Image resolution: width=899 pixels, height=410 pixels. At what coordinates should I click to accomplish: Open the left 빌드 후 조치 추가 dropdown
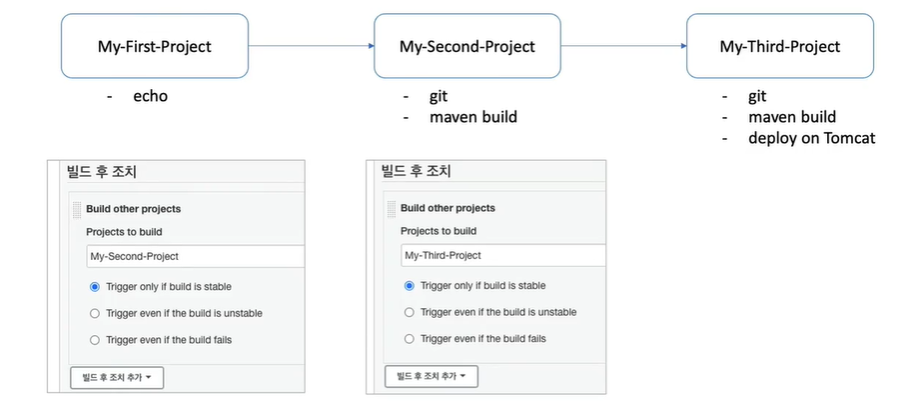(x=117, y=378)
